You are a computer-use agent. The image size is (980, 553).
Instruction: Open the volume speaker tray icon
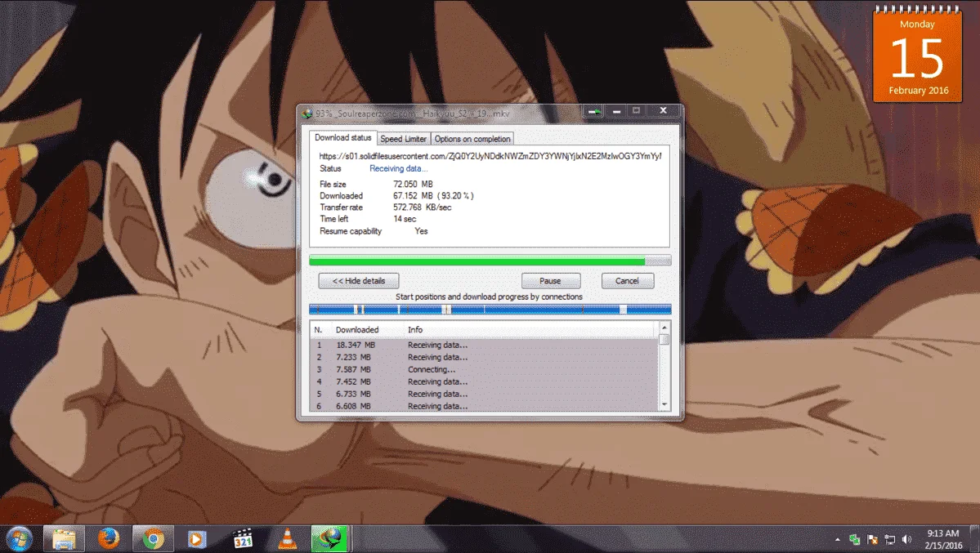tap(907, 539)
